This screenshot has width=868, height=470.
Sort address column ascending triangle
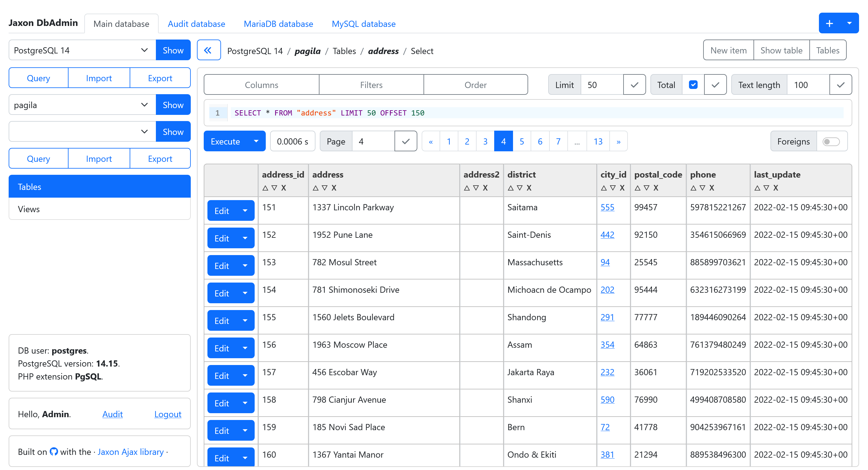pyautogui.click(x=315, y=188)
